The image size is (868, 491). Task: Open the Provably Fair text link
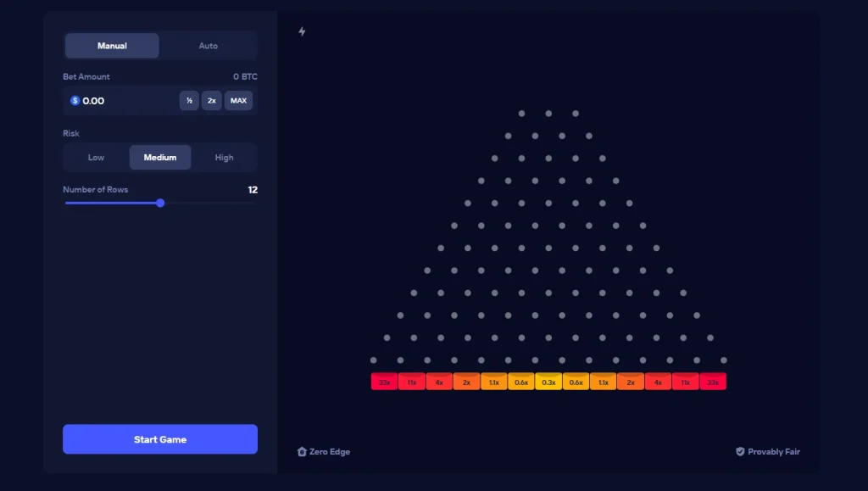(x=774, y=452)
